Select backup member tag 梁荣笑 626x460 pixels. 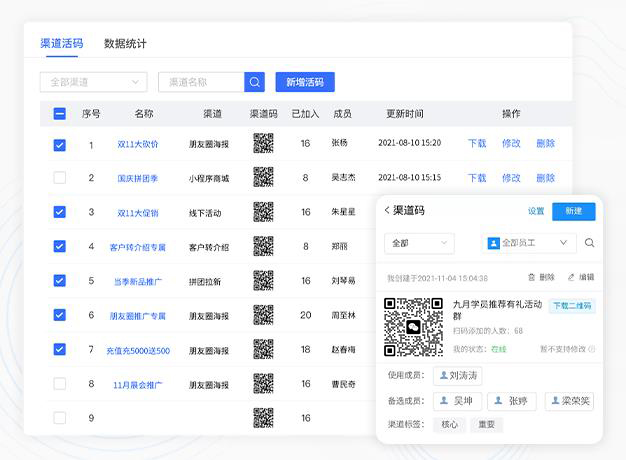[569, 401]
